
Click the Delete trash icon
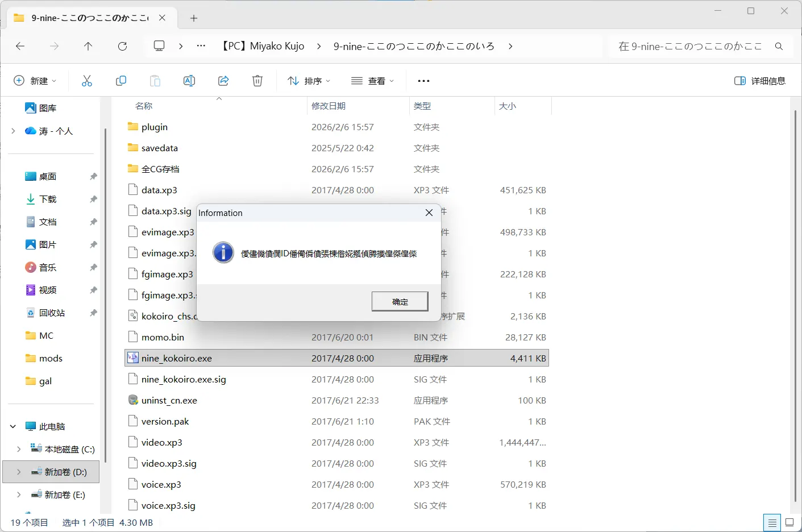point(257,81)
